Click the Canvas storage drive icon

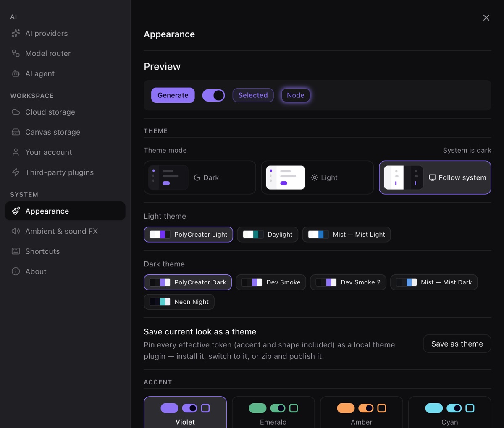[x=16, y=132]
